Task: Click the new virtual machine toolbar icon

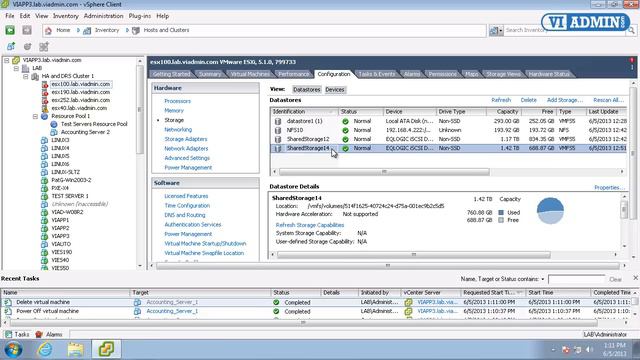Action: coord(11,47)
